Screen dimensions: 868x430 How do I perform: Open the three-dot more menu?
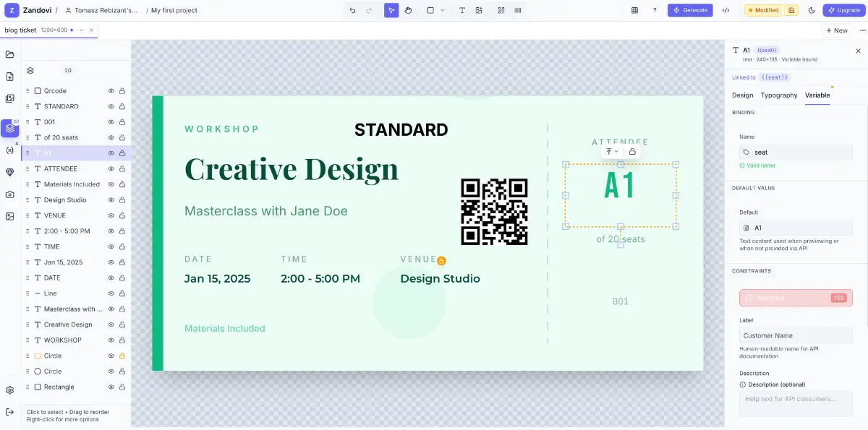(x=861, y=30)
